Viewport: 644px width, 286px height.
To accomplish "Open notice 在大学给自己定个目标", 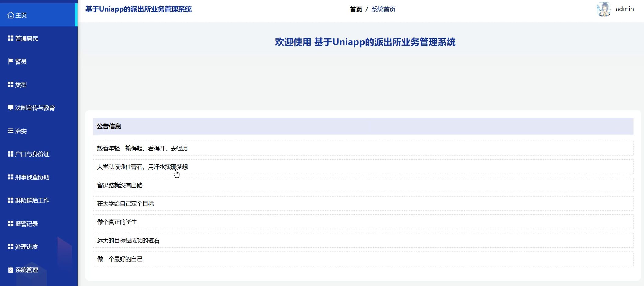I will pos(363,203).
